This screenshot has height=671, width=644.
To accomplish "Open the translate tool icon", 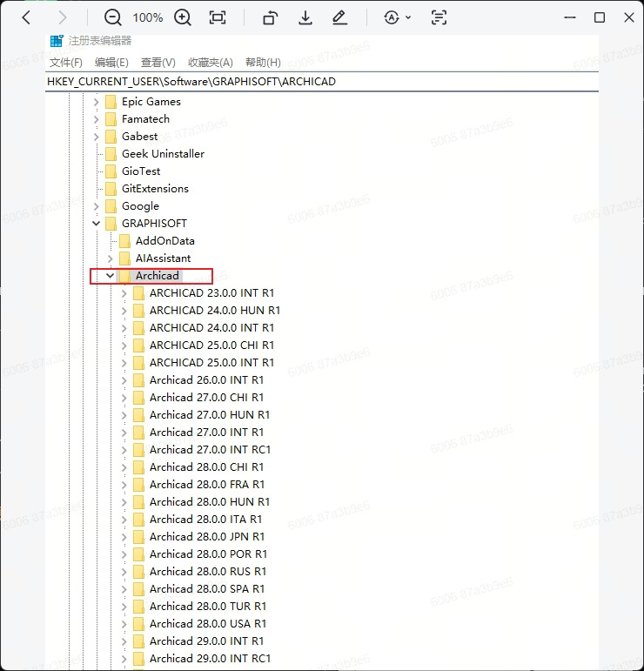I will tap(392, 17).
